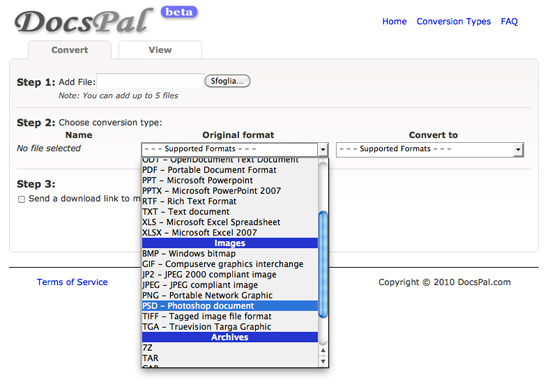This screenshot has height=389, width=550.
Task: Select JPEG – JPEG compliant image
Action: pyautogui.click(x=230, y=285)
